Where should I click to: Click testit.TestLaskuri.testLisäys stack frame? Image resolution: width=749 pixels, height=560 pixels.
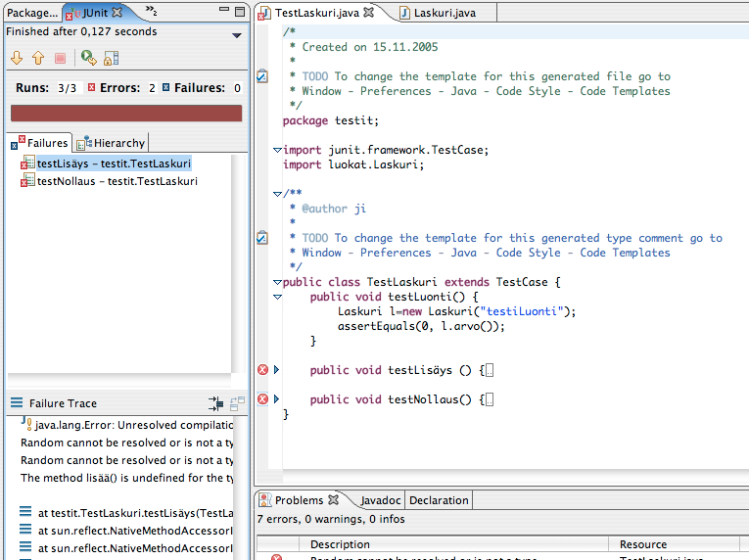click(x=126, y=513)
